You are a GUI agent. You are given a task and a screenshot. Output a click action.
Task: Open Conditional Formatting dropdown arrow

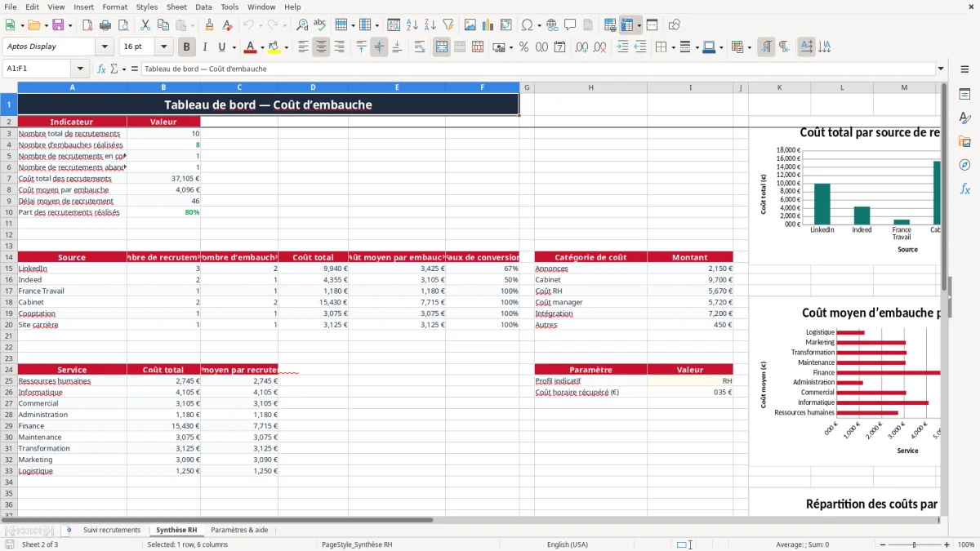pos(750,47)
